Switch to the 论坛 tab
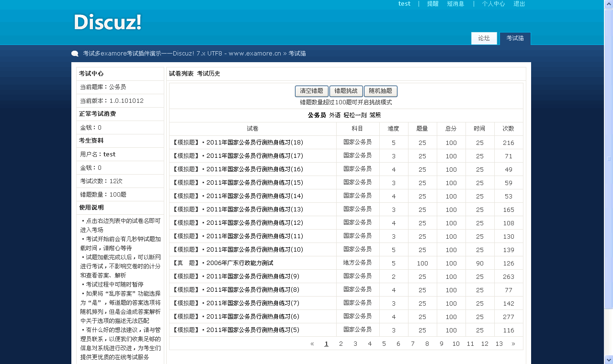This screenshot has width=613, height=364. (x=484, y=38)
